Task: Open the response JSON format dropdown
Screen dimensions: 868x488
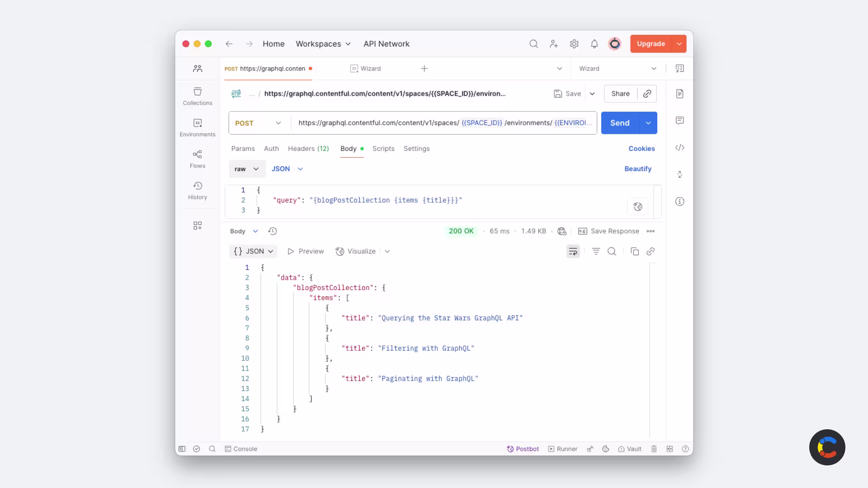Action: [253, 251]
